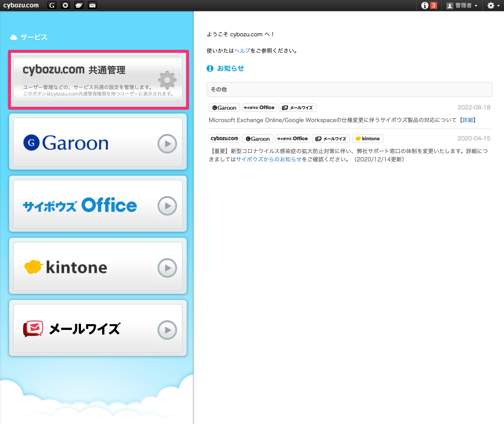The width and height of the screenshot is (504, 424).
Task: Click the 2022-08-18 notice date
Action: pyautogui.click(x=474, y=108)
